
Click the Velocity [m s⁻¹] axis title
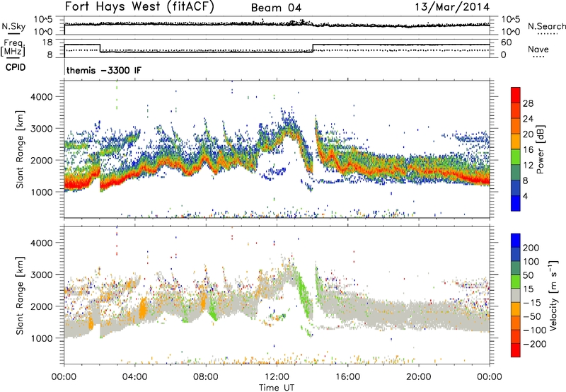pyautogui.click(x=553, y=295)
